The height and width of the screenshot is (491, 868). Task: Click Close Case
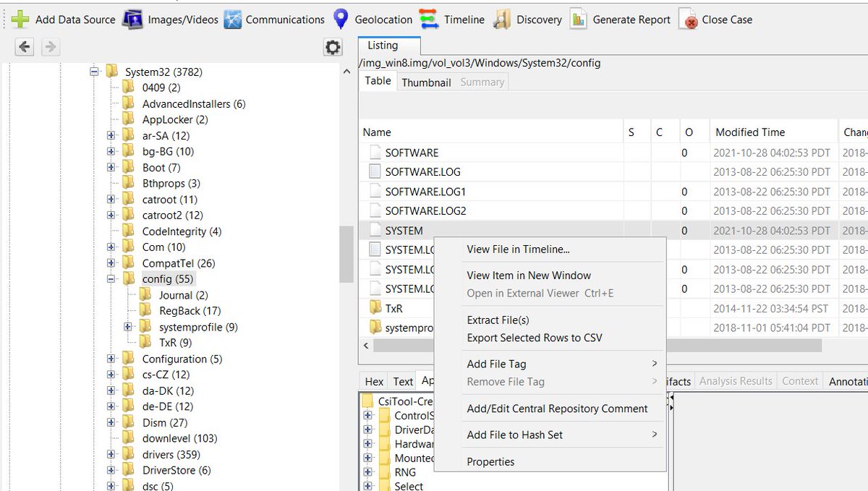point(715,20)
